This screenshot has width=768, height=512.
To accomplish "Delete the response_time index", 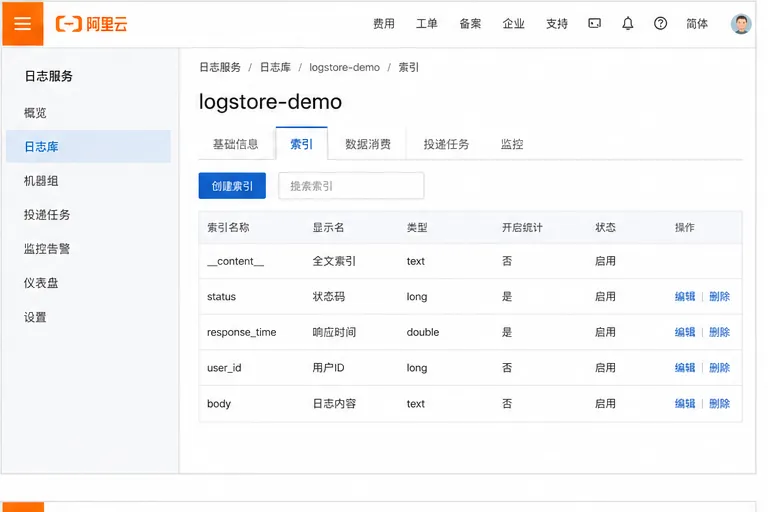I will pyautogui.click(x=720, y=332).
